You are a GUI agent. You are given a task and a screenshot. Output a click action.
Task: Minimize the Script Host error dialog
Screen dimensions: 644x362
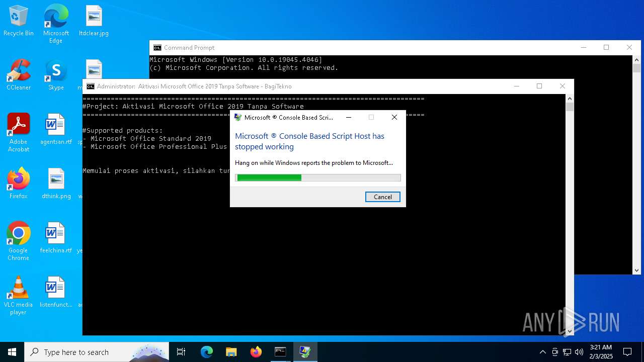348,117
